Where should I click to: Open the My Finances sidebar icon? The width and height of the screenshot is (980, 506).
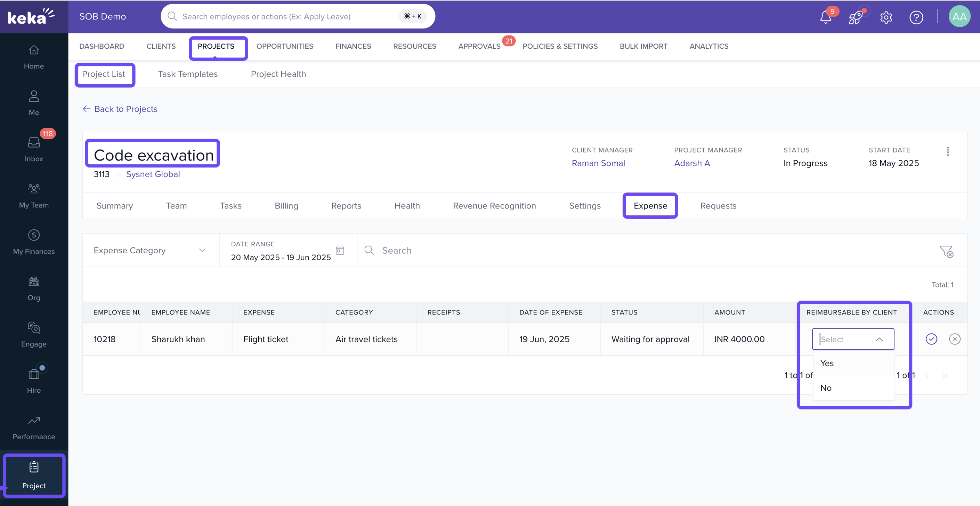(x=34, y=235)
